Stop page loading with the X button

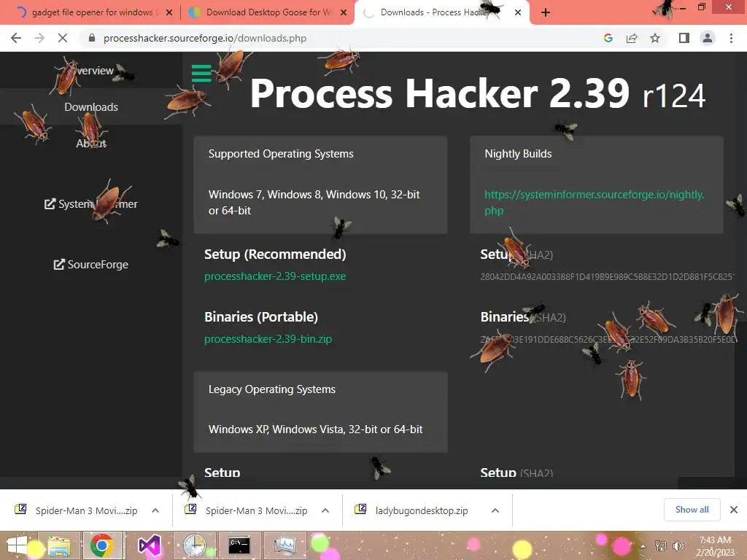(x=63, y=38)
